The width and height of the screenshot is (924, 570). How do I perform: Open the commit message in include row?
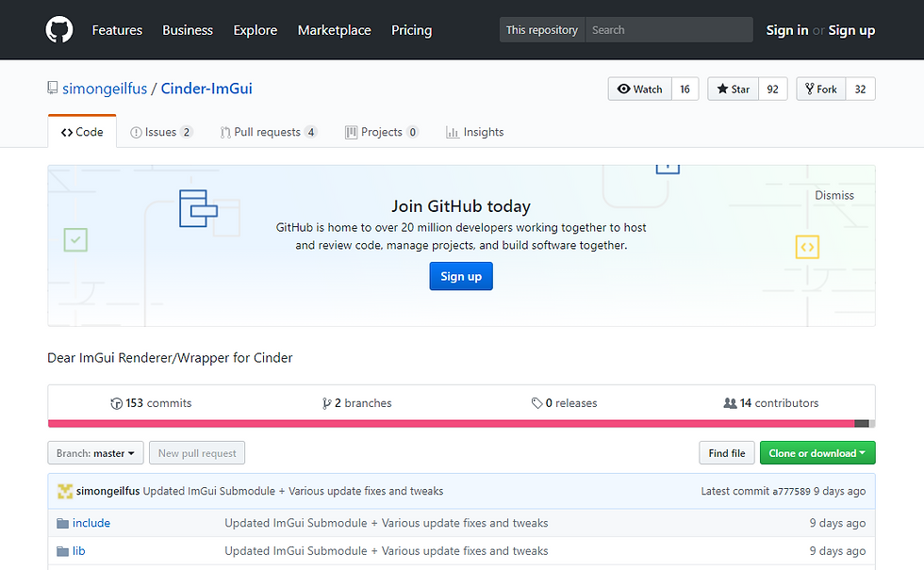(x=386, y=523)
